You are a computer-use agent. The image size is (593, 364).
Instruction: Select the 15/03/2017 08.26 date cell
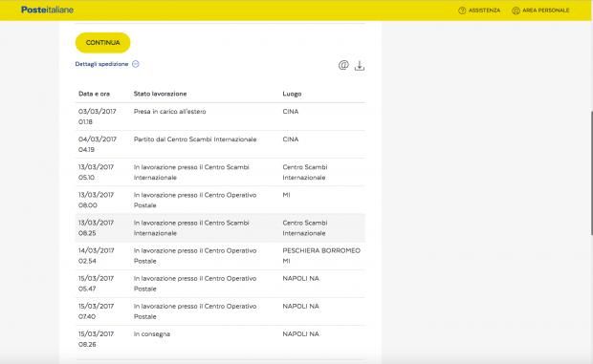pyautogui.click(x=96, y=339)
